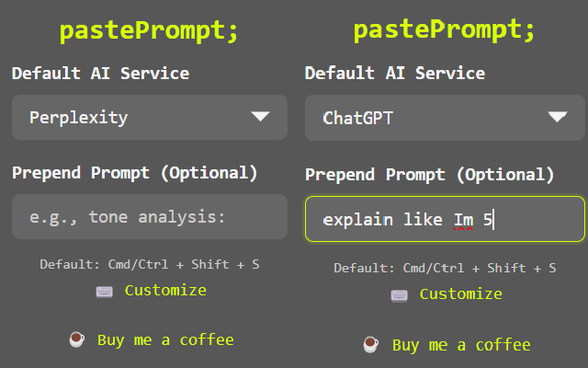Click coffee cup icon in the ChatGPT panel

(x=371, y=344)
